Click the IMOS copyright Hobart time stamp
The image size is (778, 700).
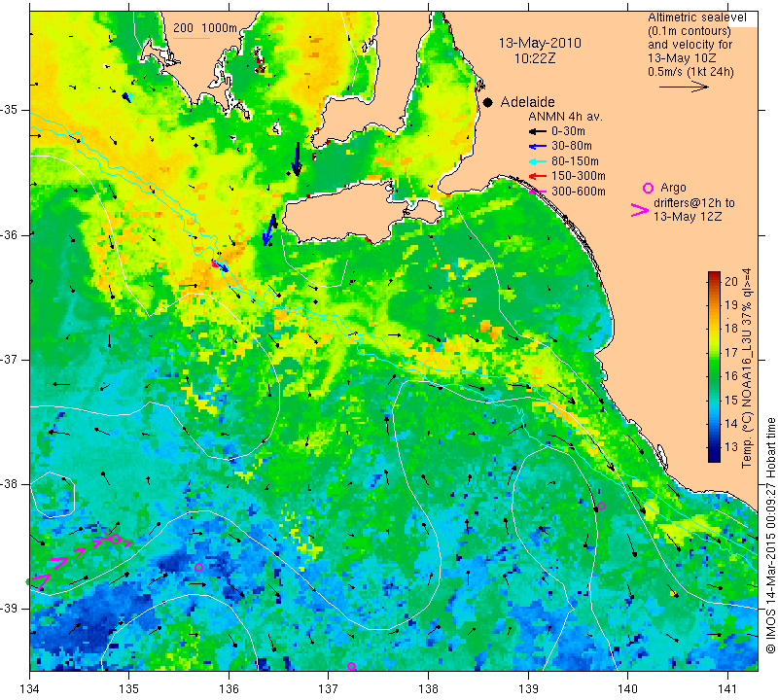pyautogui.click(x=770, y=536)
